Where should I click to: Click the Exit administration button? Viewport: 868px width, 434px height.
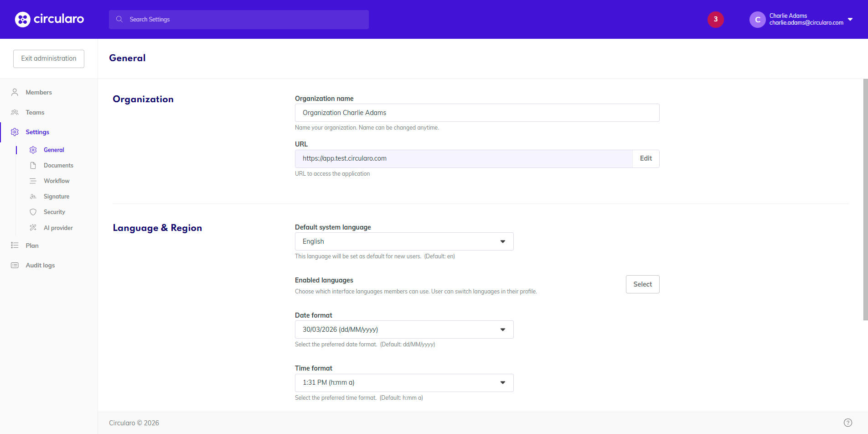[49, 59]
